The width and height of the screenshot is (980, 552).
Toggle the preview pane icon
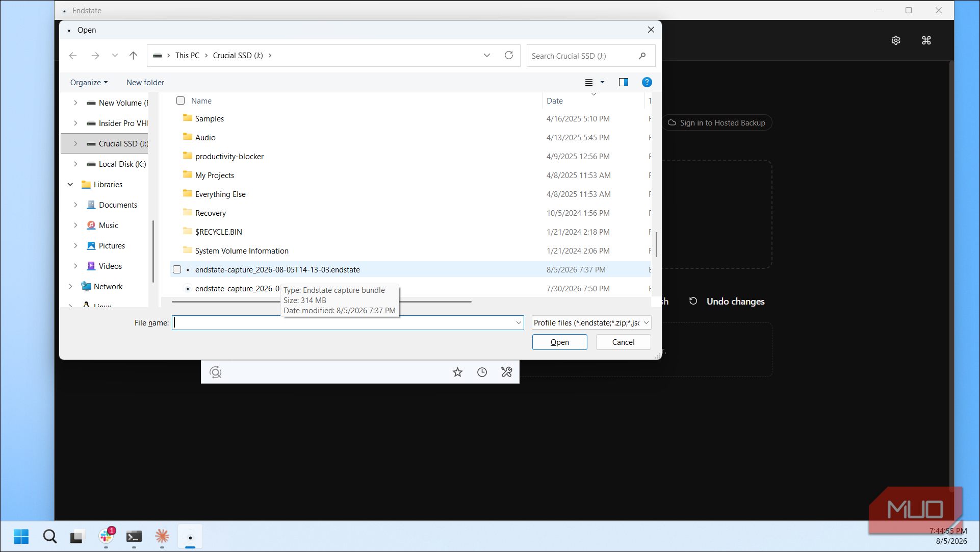point(623,82)
